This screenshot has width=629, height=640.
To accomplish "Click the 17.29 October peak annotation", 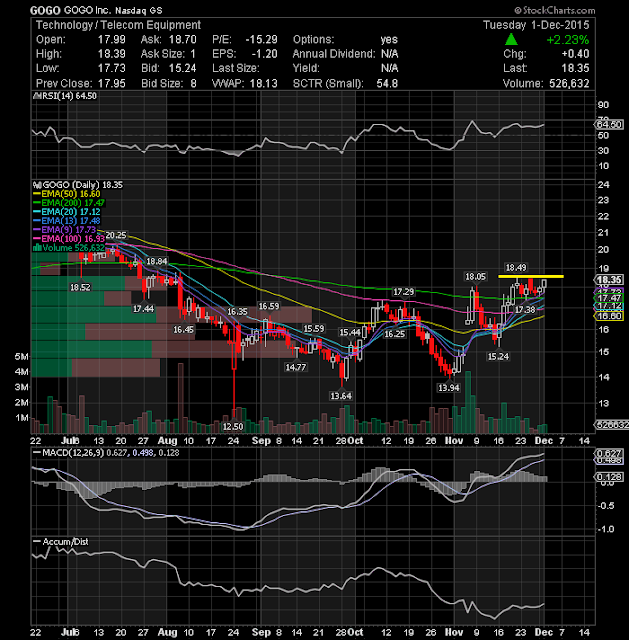I will click(x=403, y=291).
